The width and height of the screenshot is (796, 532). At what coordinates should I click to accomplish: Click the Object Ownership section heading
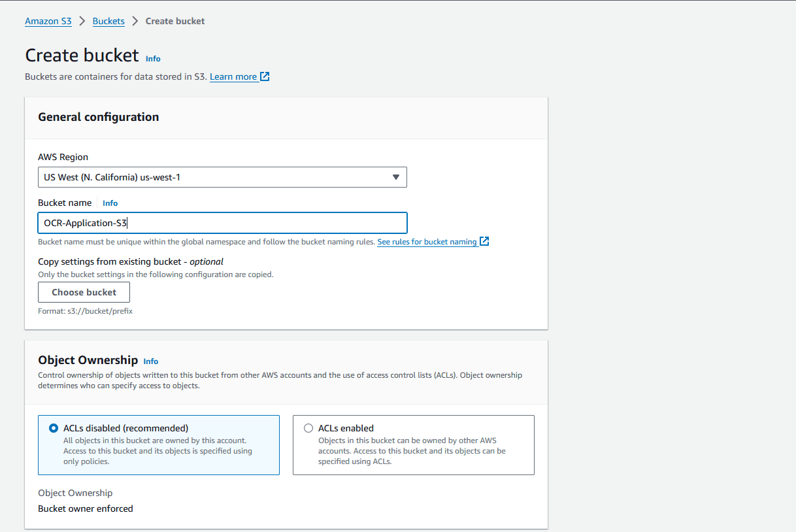88,360
